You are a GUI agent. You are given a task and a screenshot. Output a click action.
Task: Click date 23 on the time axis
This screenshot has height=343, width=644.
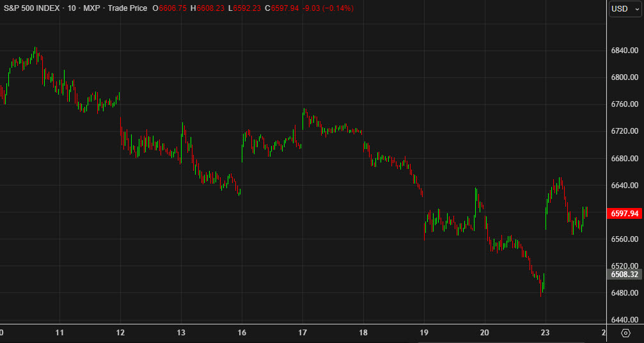pyautogui.click(x=545, y=333)
